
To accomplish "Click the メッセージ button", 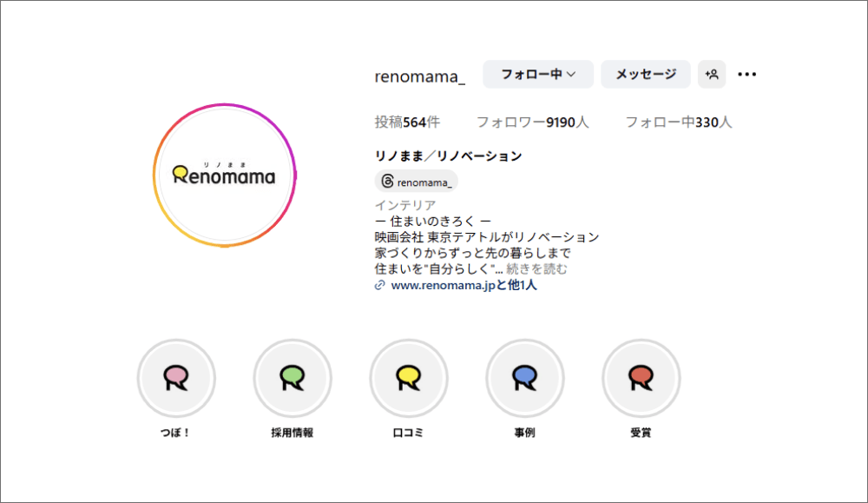I will tap(646, 74).
